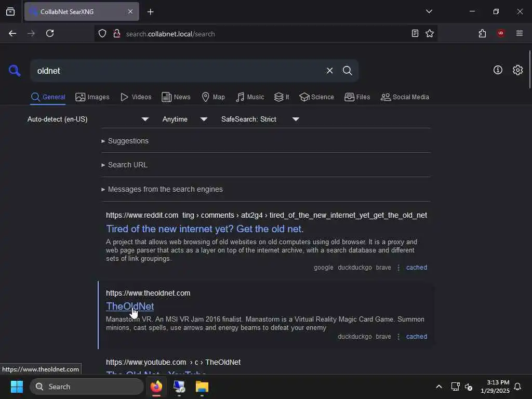Image resolution: width=532 pixels, height=399 pixels.
Task: Open the Anytime time range dropdown
Action: point(185,119)
